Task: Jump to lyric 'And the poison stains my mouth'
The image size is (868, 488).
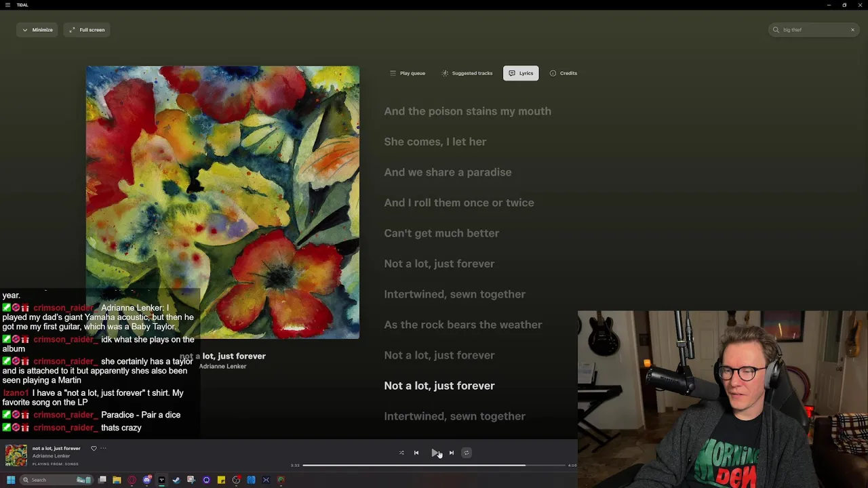Action: (x=467, y=111)
